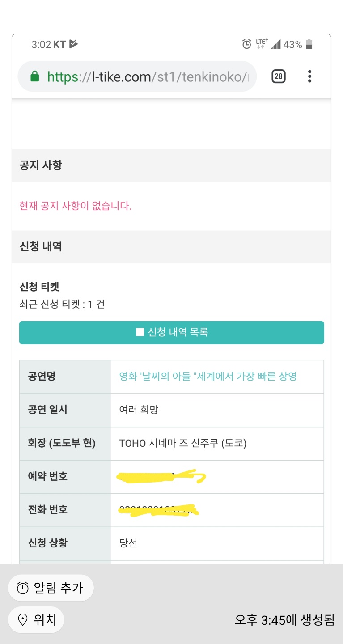Tap the 전화 번호 table row
This screenshot has width=343, height=644.
(216, 510)
